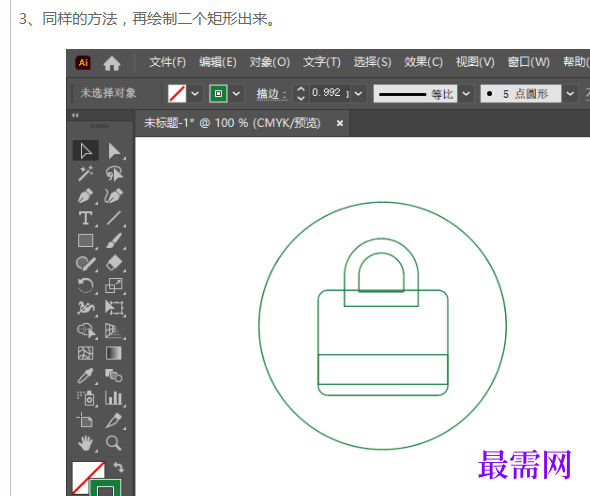Collapse the toolbar with double arrows
The image size is (590, 496).
pyautogui.click(x=75, y=115)
